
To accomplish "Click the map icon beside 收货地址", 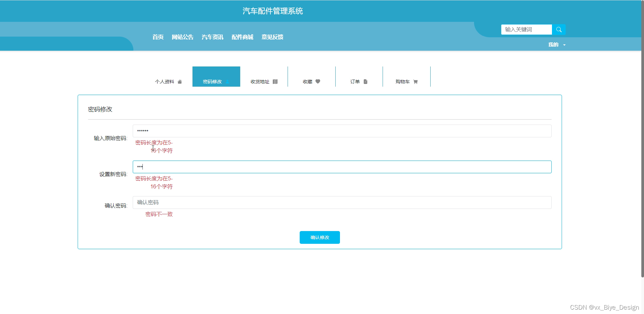I will pyautogui.click(x=275, y=82).
